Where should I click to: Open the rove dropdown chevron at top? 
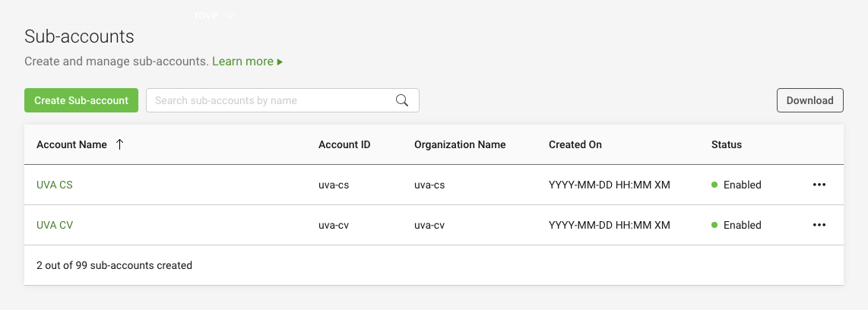pyautogui.click(x=230, y=15)
